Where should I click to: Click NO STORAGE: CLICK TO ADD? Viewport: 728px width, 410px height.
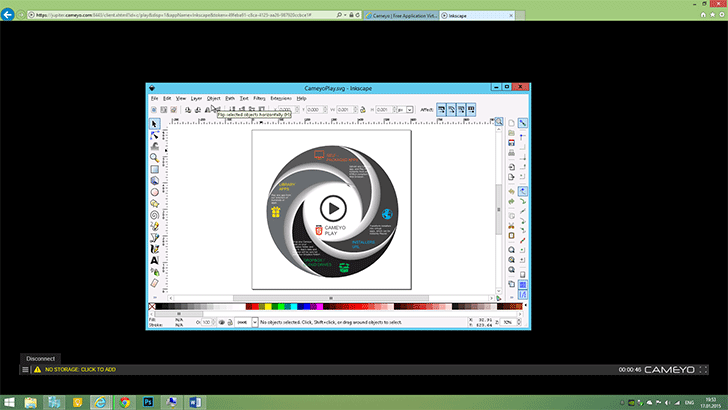point(80,370)
